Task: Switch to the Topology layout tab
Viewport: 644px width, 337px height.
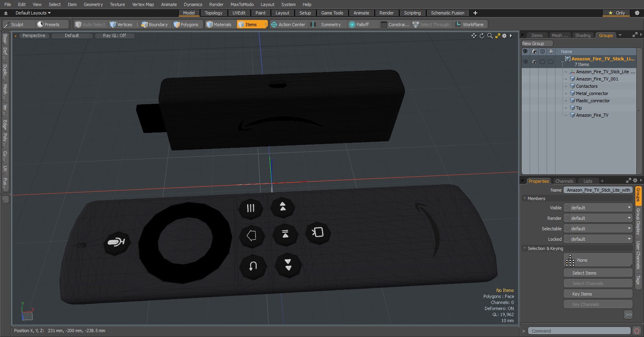Action: [214, 13]
